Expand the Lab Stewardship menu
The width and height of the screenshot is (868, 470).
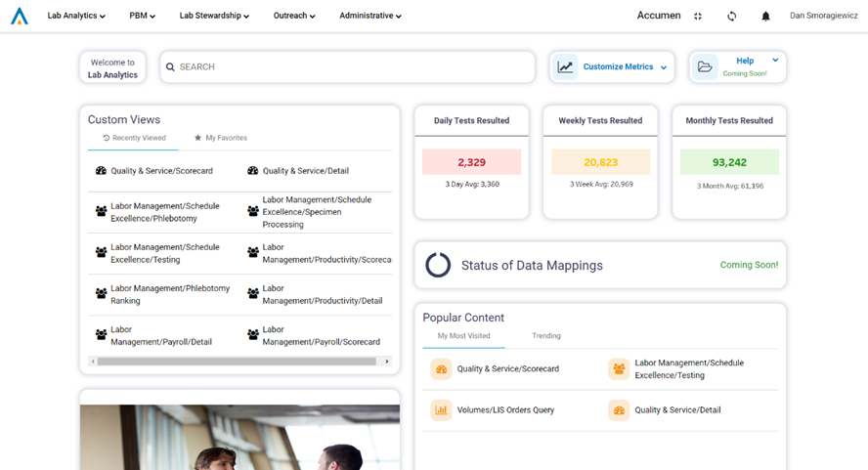pos(214,16)
